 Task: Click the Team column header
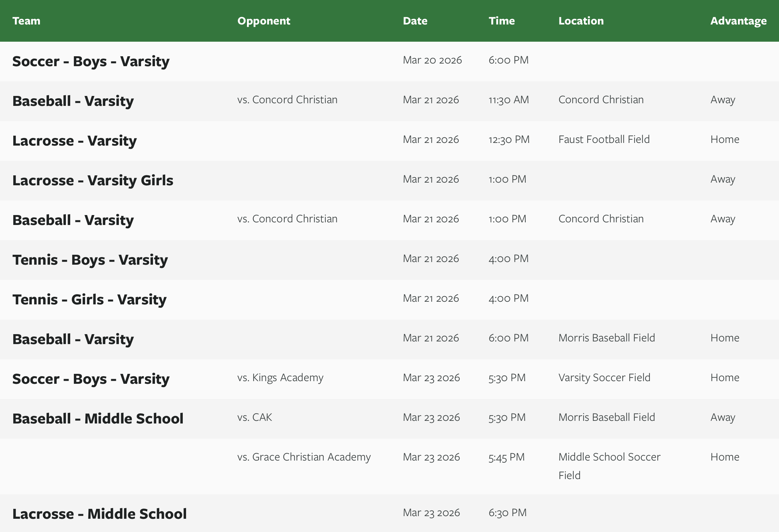coord(26,21)
